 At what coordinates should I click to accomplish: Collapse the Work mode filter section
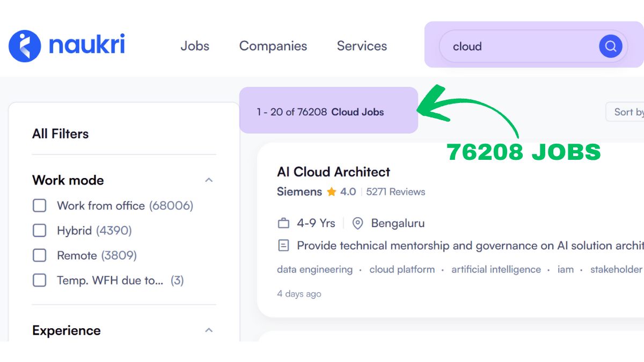(x=209, y=180)
